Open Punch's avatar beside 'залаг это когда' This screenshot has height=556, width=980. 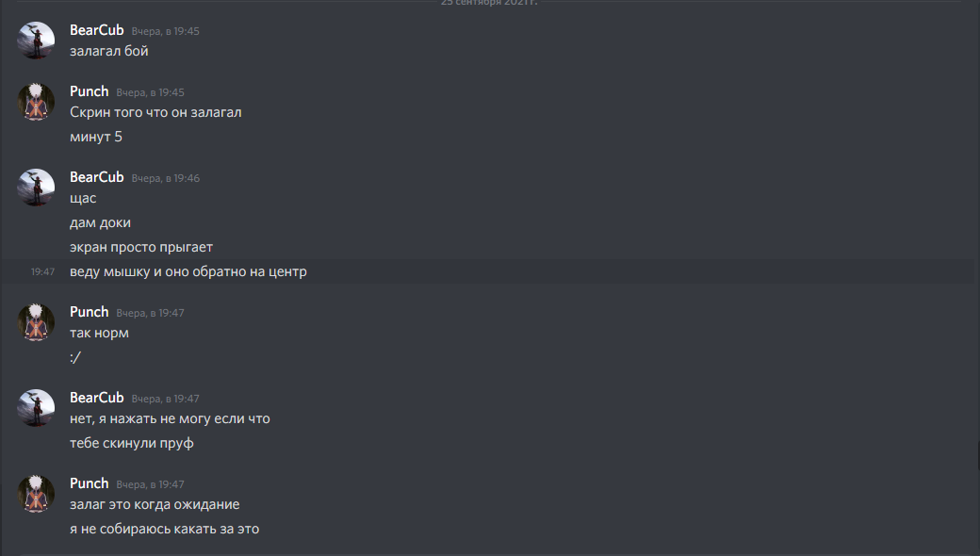click(x=36, y=494)
